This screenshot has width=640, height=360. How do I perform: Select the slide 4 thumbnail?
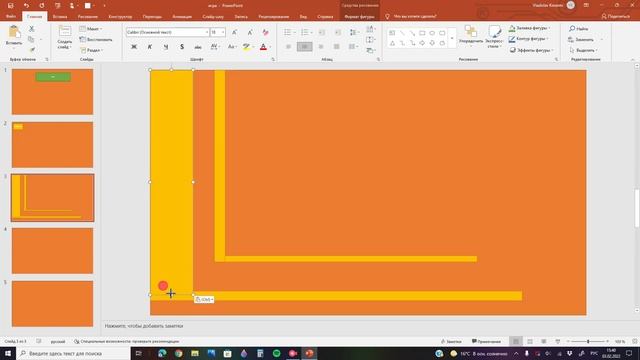tap(52, 251)
